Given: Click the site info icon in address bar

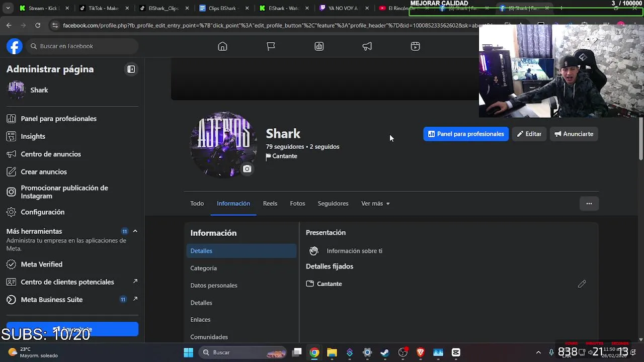Looking at the screenshot, I should click(55, 25).
